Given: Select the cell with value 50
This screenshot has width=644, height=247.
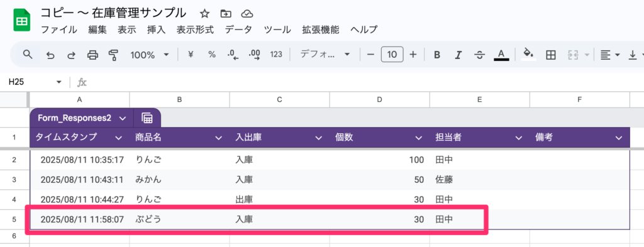Looking at the screenshot, I should pos(379,180).
